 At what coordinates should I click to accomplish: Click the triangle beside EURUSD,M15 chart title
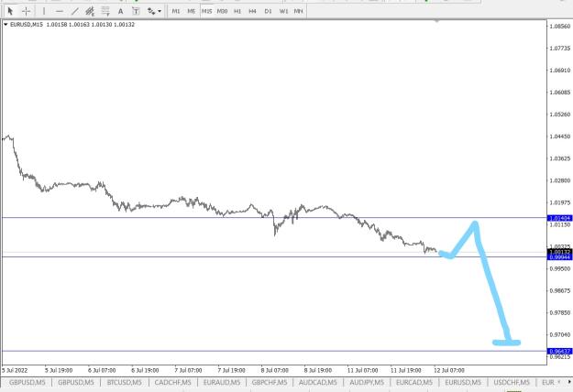tap(6, 25)
